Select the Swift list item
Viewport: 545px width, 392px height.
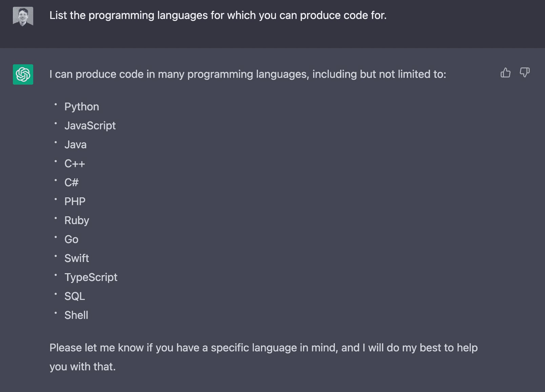pyautogui.click(x=77, y=258)
